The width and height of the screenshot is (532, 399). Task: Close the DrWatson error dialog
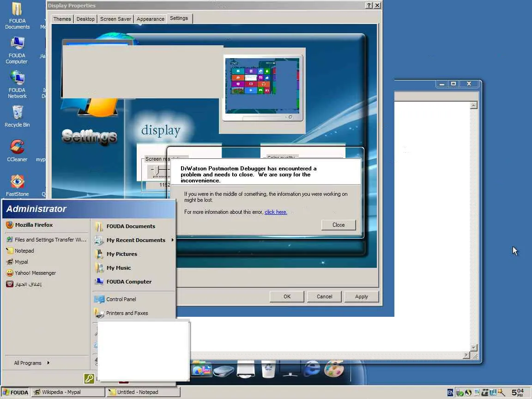339,225
